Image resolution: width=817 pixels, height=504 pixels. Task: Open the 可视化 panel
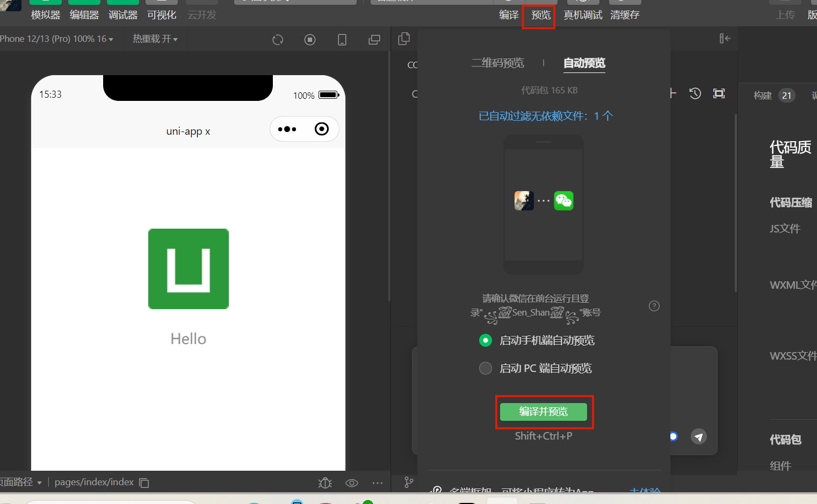coord(162,15)
